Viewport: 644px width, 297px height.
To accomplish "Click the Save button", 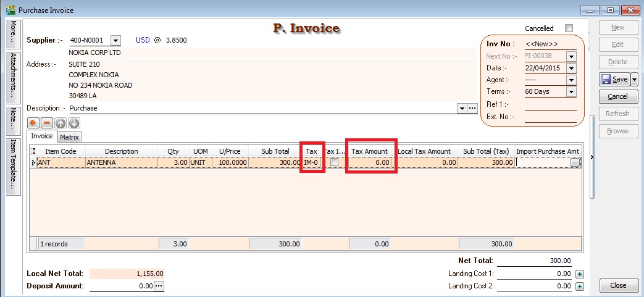I will (614, 80).
